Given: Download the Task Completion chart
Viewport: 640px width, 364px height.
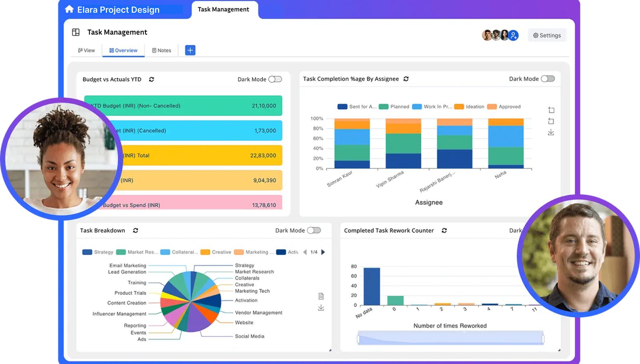Looking at the screenshot, I should pyautogui.click(x=551, y=132).
